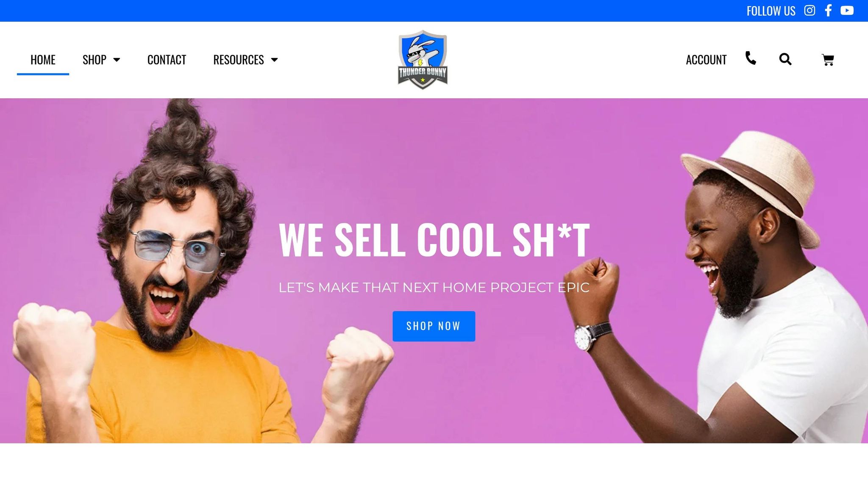This screenshot has height=488, width=868.
Task: View the shopping cart icon
Action: pos(828,60)
